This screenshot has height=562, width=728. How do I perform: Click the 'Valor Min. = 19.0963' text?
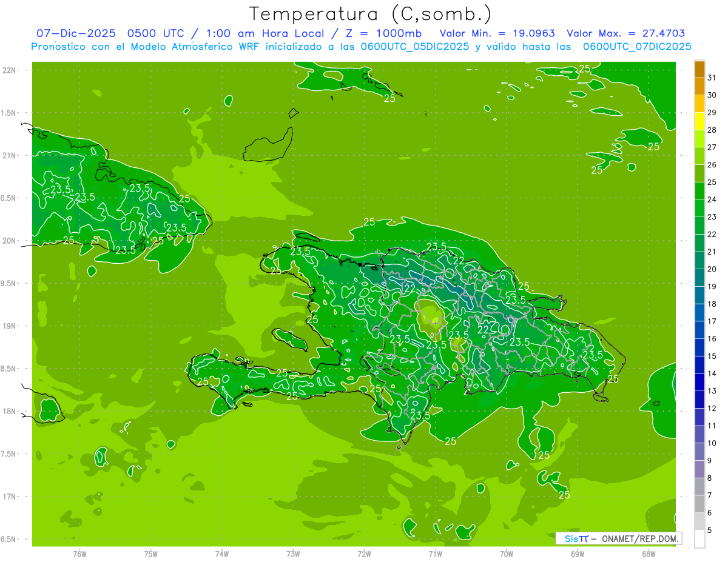tap(497, 33)
